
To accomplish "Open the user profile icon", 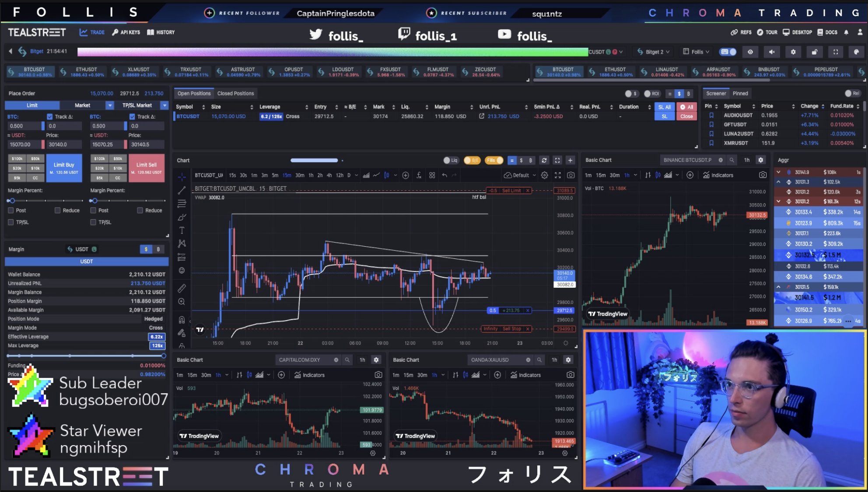I will 860,32.
